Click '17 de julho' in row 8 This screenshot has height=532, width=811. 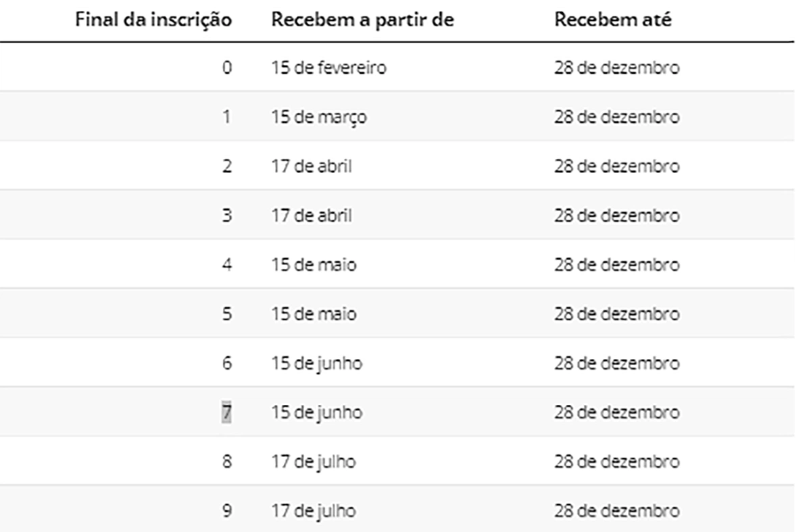click(x=314, y=462)
